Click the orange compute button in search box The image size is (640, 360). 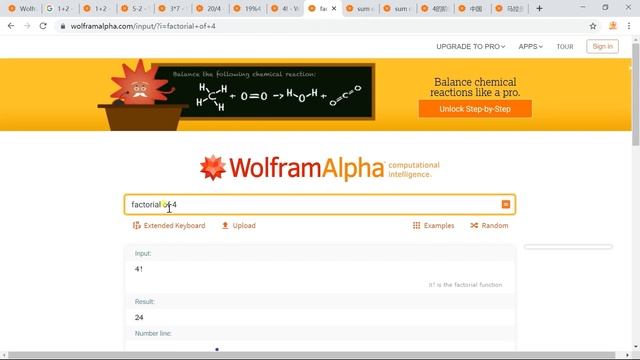point(506,204)
